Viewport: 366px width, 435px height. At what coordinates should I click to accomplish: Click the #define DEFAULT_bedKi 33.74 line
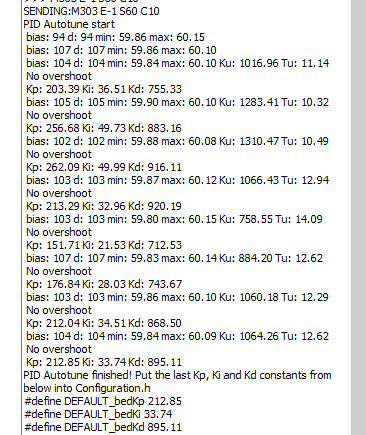coord(98,414)
